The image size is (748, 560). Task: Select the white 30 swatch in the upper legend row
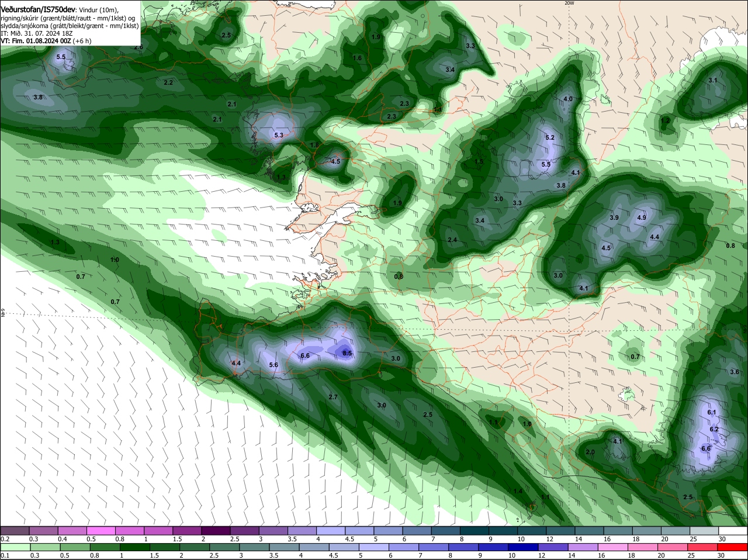[733, 530]
